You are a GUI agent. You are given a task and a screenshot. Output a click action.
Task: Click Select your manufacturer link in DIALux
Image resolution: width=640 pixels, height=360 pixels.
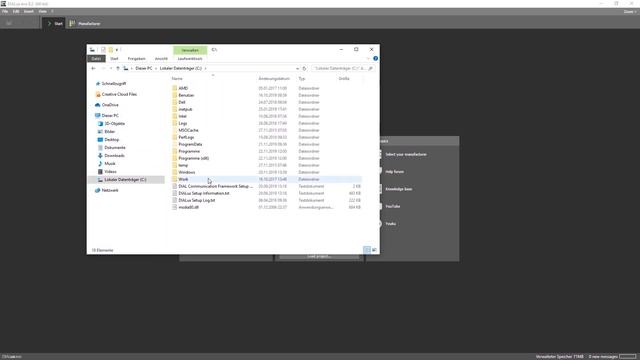click(x=406, y=154)
